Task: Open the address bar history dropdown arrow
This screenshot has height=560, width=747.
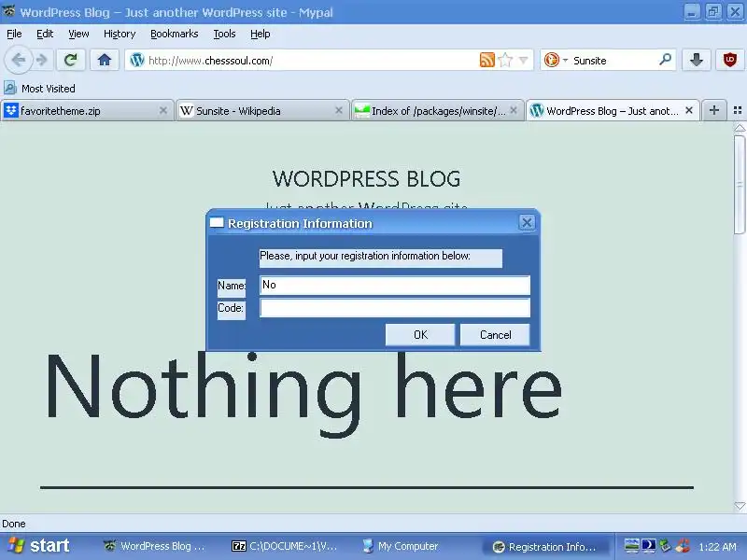Action: pyautogui.click(x=523, y=61)
